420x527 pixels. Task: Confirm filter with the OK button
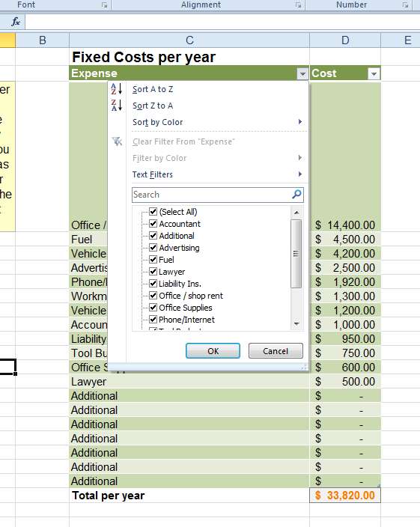(x=213, y=351)
